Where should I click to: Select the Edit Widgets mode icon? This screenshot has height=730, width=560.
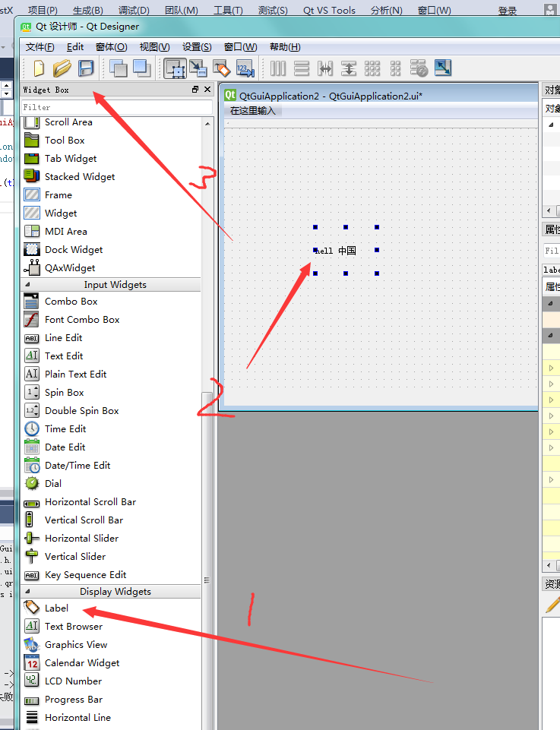pos(175,68)
